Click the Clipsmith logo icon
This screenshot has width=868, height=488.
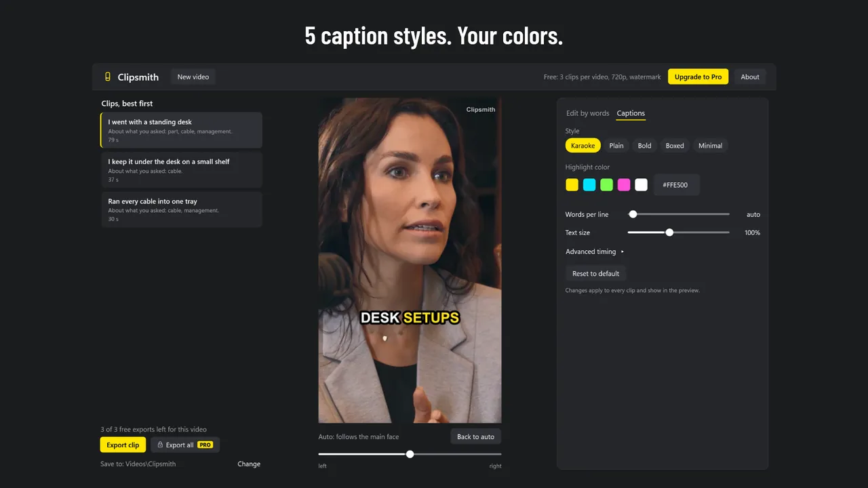pyautogui.click(x=107, y=77)
